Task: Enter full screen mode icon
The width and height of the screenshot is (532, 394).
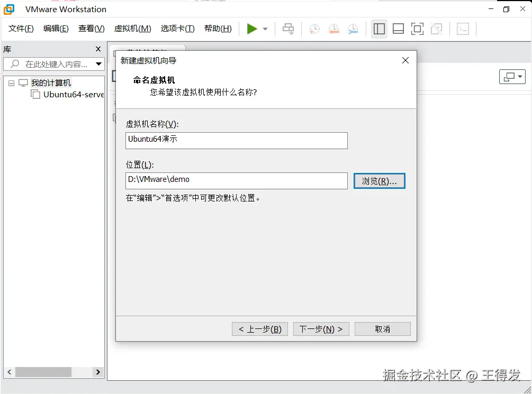Action: [417, 29]
